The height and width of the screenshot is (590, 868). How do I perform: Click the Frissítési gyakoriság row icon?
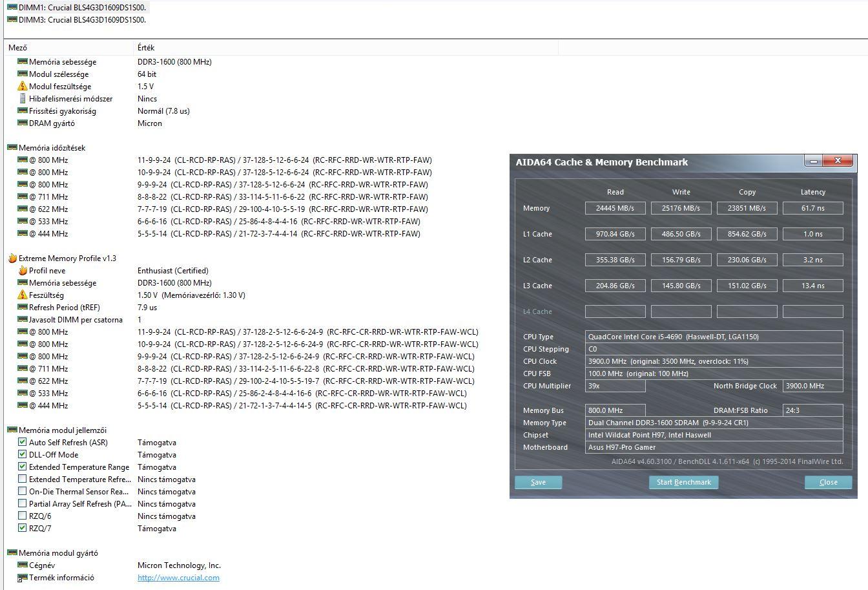point(23,111)
